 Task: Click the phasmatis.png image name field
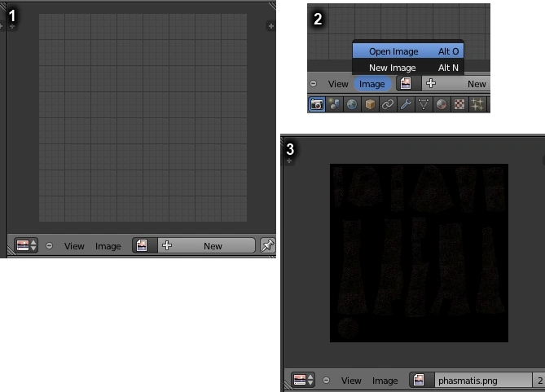(483, 380)
